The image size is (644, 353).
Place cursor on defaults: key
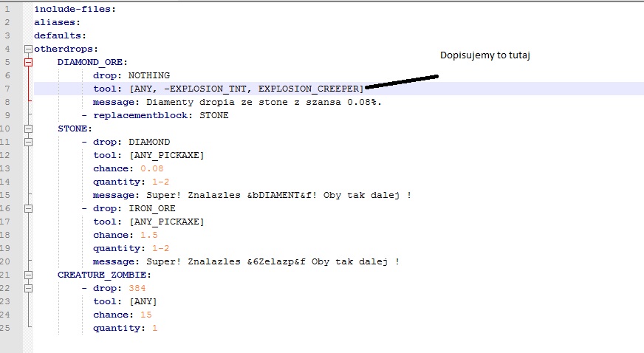click(x=60, y=35)
